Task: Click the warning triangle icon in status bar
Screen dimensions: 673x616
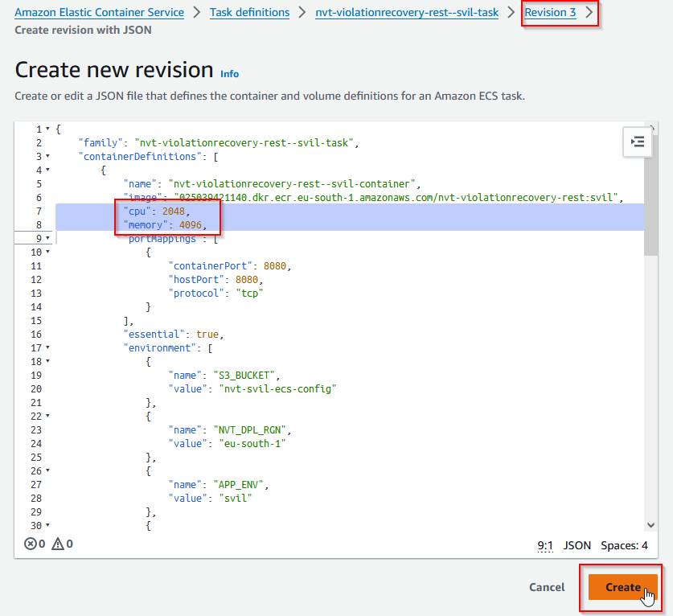Action: (57, 544)
